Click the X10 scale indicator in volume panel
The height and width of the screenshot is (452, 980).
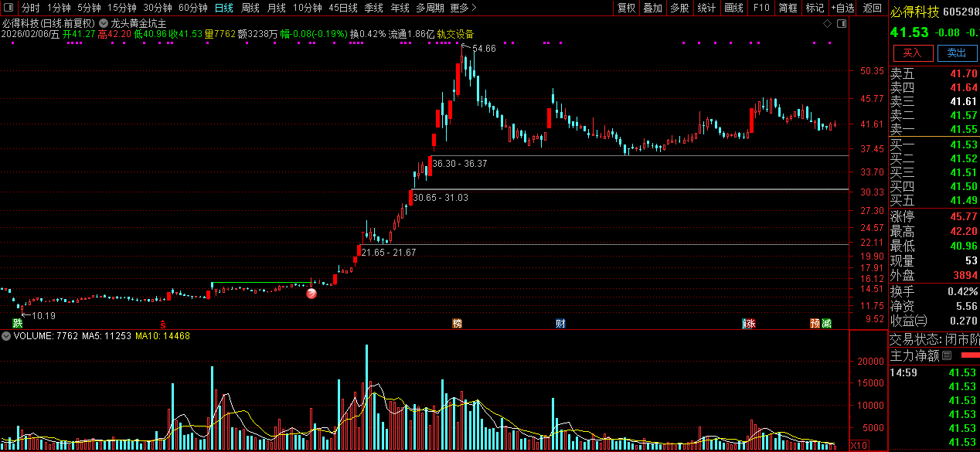point(859,445)
